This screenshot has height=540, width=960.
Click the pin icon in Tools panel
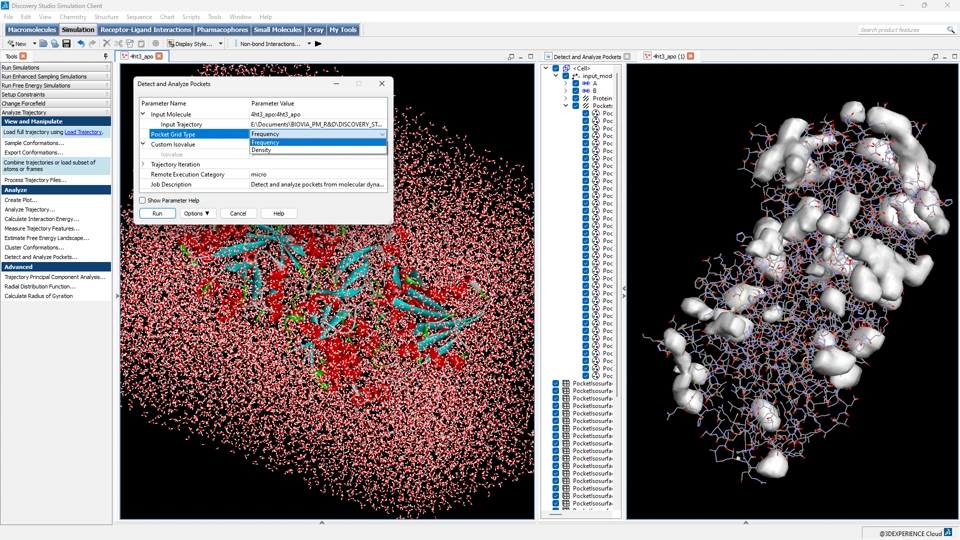click(x=105, y=56)
